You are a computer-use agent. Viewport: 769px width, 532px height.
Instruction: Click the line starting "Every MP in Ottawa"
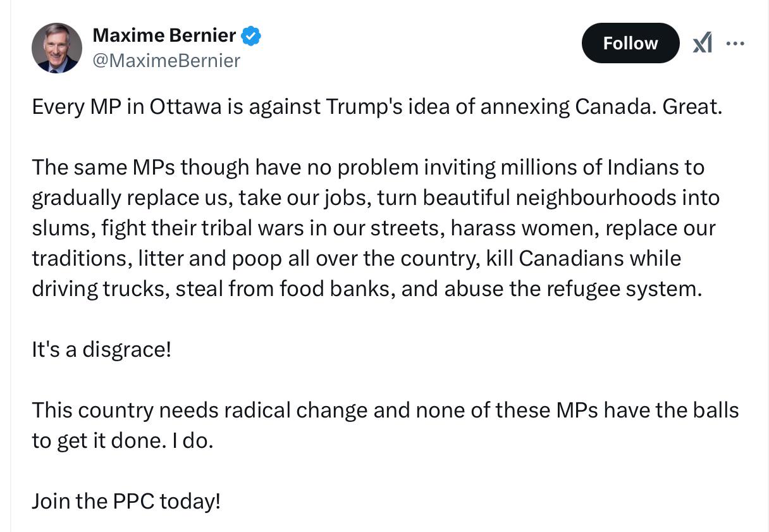coord(376,106)
